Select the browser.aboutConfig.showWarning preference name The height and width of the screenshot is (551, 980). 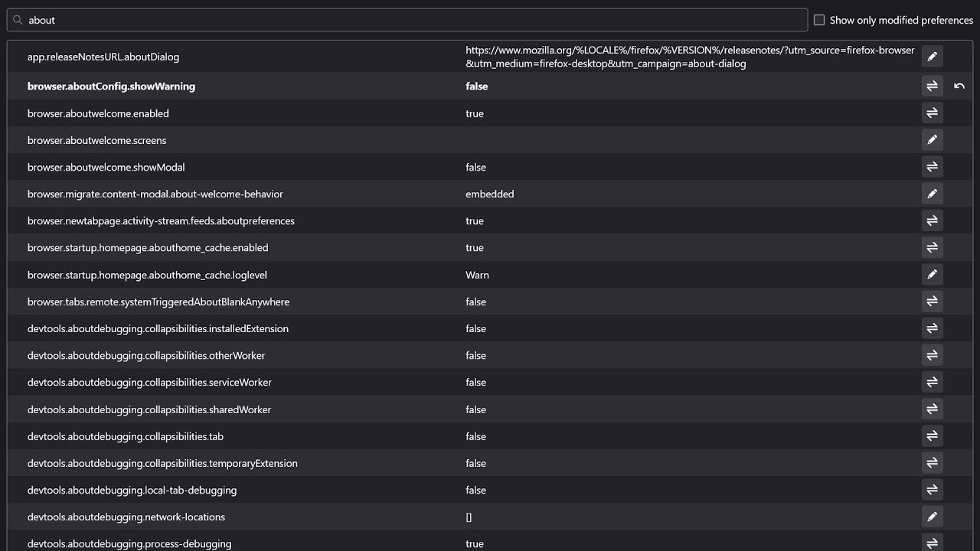111,86
